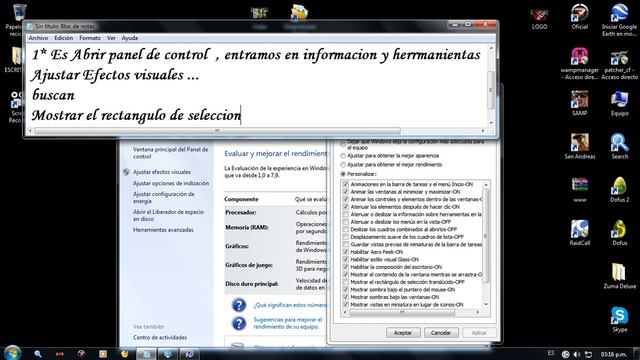This screenshot has width=640, height=360.
Task: Open the LOGO desktop icon
Action: click(539, 18)
